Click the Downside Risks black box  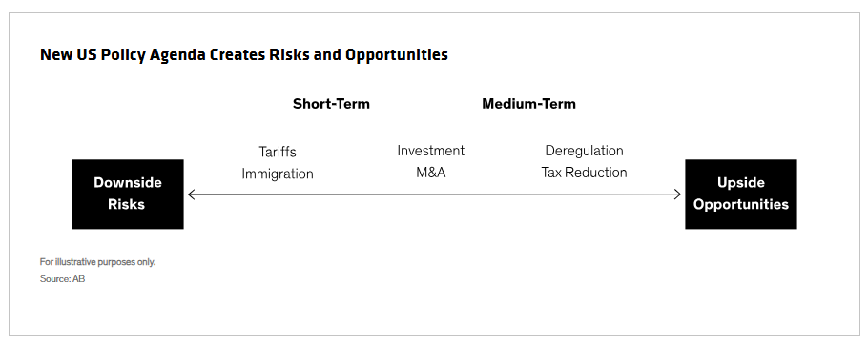click(x=127, y=194)
